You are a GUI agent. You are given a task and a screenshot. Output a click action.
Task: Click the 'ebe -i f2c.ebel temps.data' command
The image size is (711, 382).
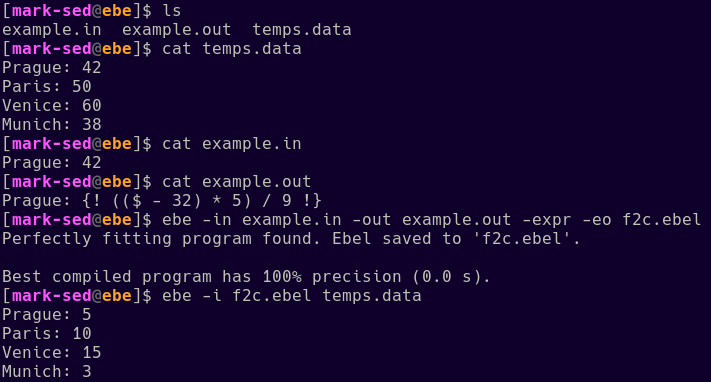(x=292, y=296)
